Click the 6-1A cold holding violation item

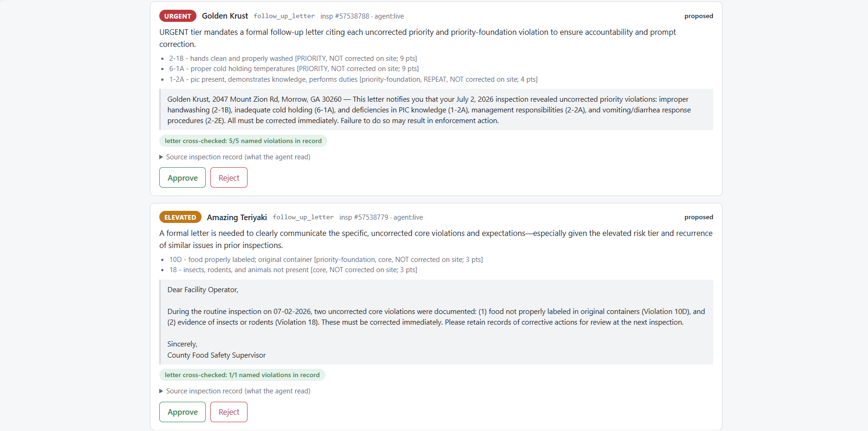click(x=294, y=69)
